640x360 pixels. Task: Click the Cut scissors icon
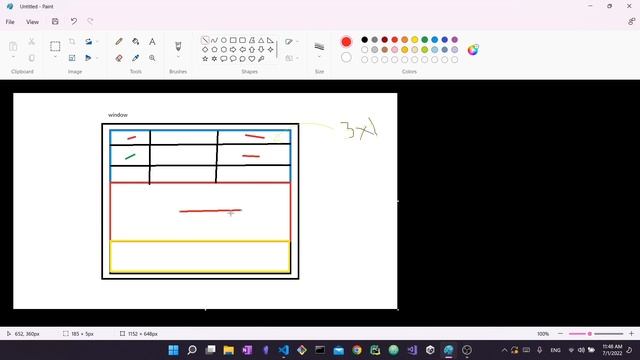pyautogui.click(x=31, y=42)
